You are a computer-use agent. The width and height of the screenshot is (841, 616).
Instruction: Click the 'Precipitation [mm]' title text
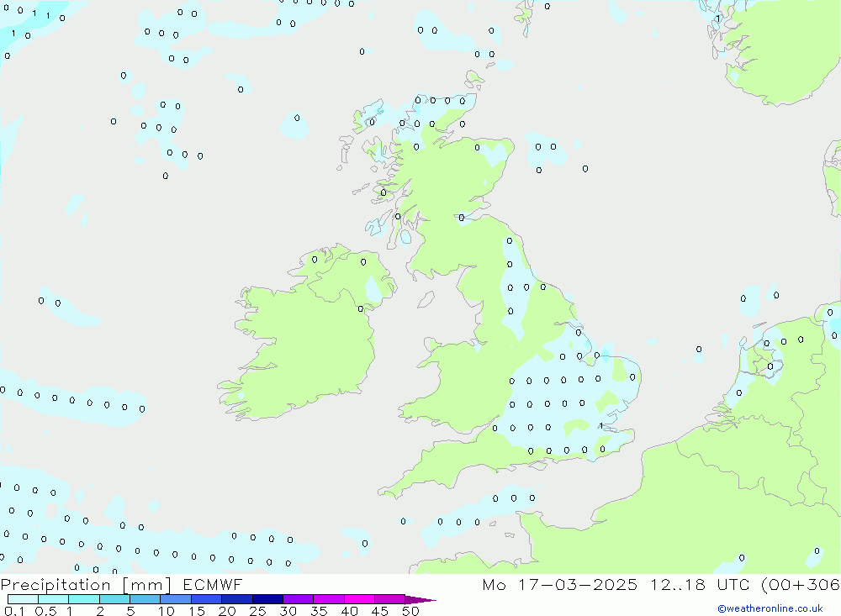(86, 585)
